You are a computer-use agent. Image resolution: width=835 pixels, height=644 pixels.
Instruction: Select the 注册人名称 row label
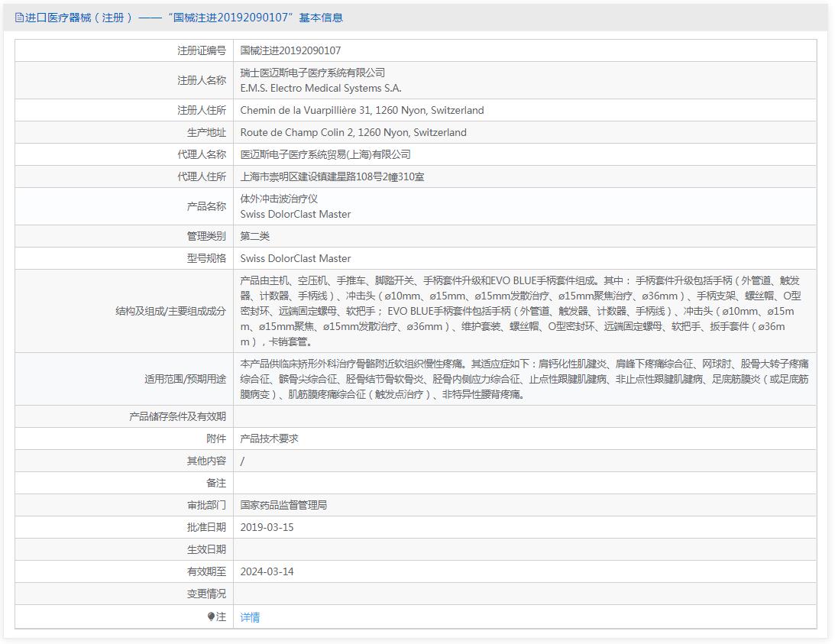click(201, 80)
